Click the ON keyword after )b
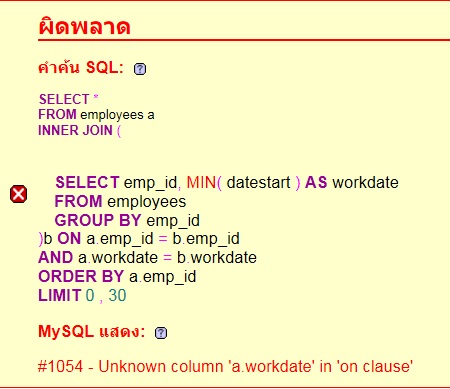 (69, 239)
